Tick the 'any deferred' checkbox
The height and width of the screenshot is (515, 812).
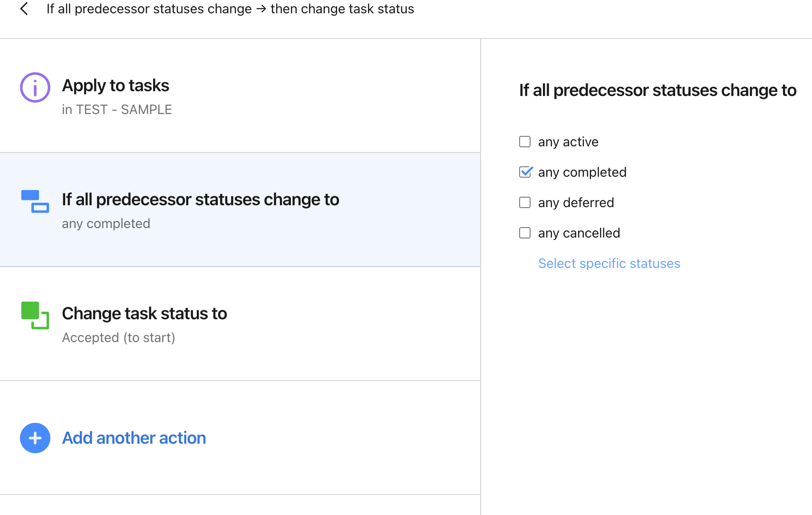525,202
